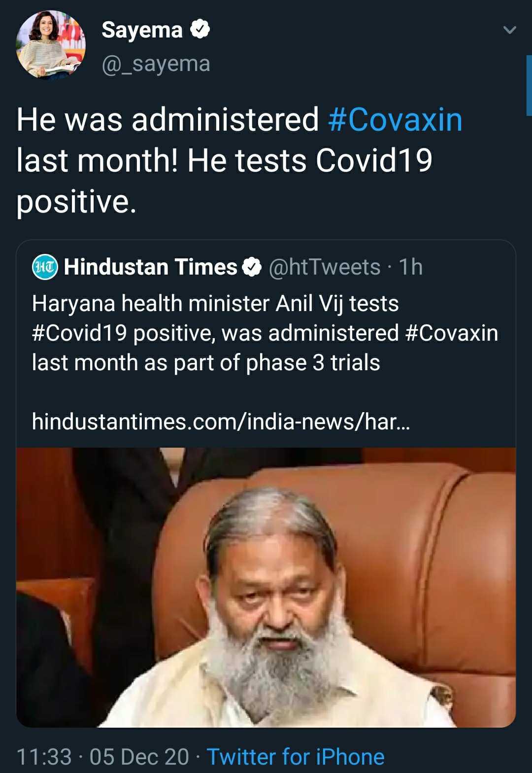Screen dimensions: 532x773
Task: Click the quoted tweet's 1h timestamp
Action: 411,267
